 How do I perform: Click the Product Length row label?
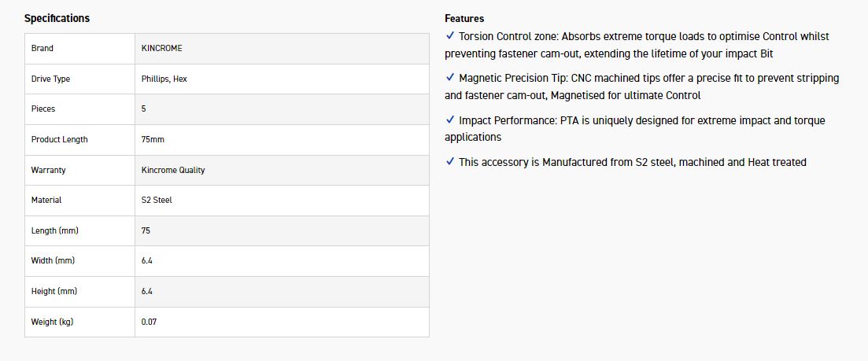tap(59, 140)
